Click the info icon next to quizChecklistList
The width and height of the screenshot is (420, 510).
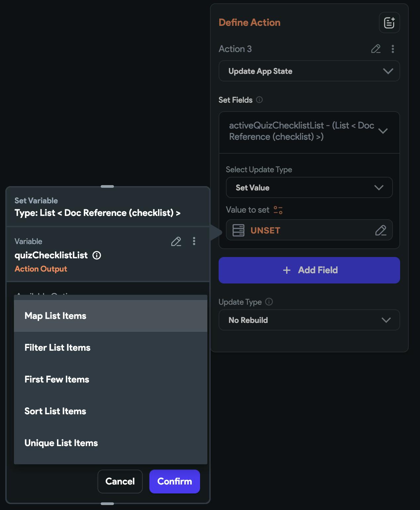(x=97, y=255)
